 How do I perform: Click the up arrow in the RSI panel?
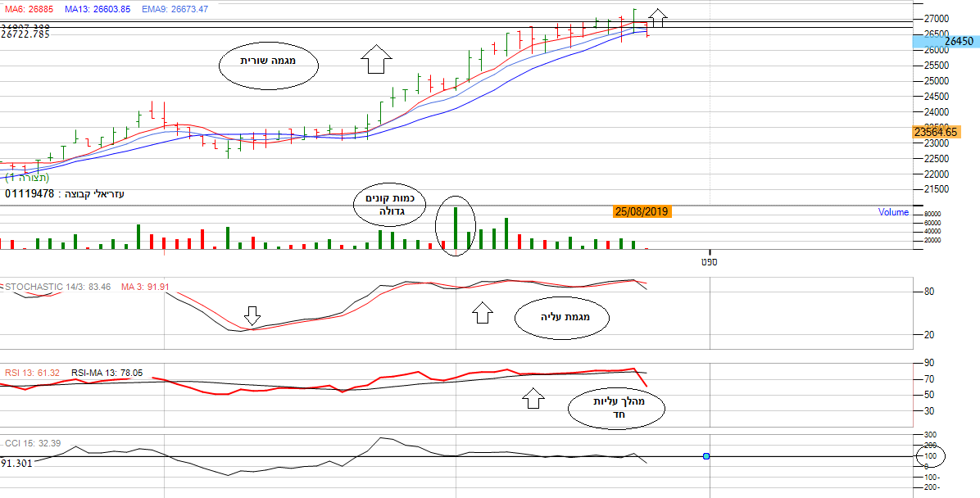point(533,399)
